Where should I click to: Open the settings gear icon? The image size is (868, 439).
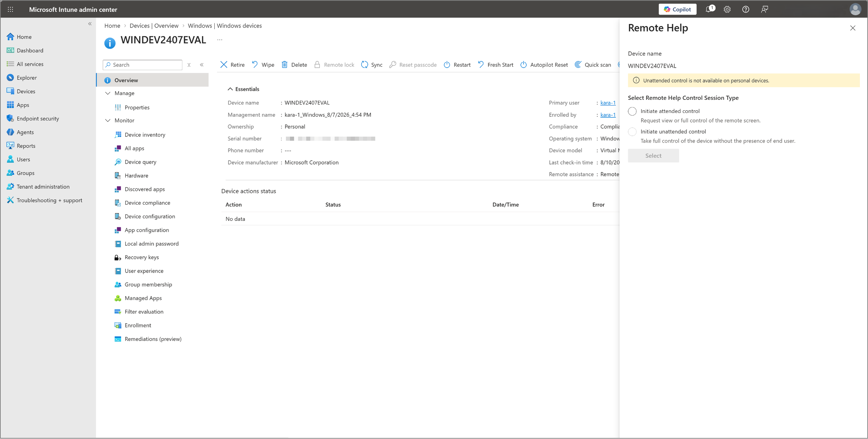point(727,9)
